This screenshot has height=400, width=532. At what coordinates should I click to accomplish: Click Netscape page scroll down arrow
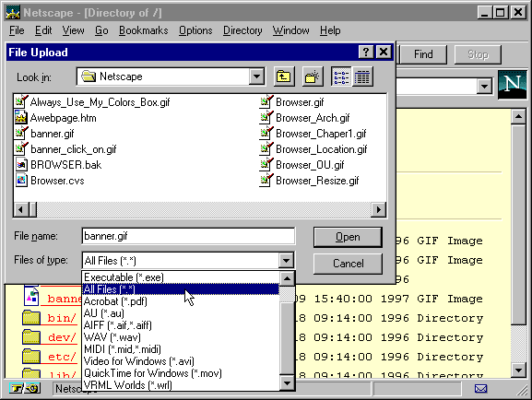click(518, 370)
